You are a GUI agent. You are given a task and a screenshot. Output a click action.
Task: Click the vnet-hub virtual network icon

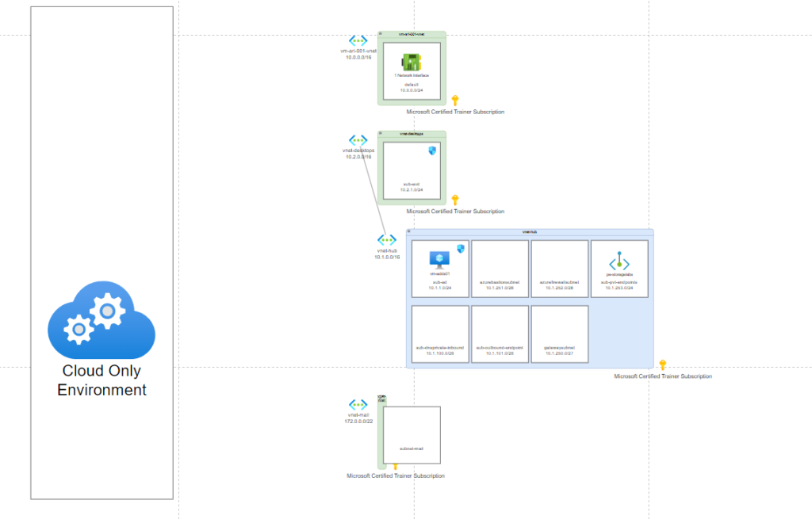[x=387, y=239]
